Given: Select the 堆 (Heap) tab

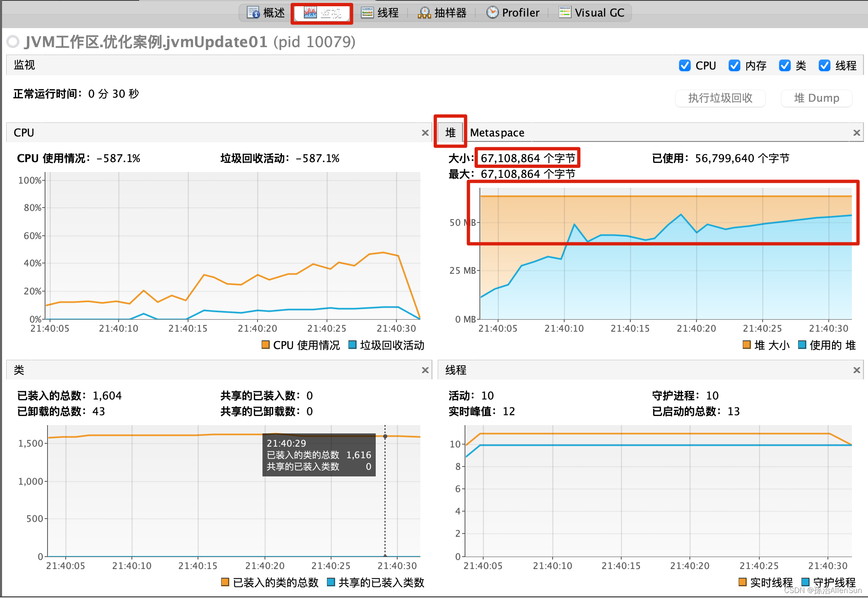Looking at the screenshot, I should coord(450,133).
